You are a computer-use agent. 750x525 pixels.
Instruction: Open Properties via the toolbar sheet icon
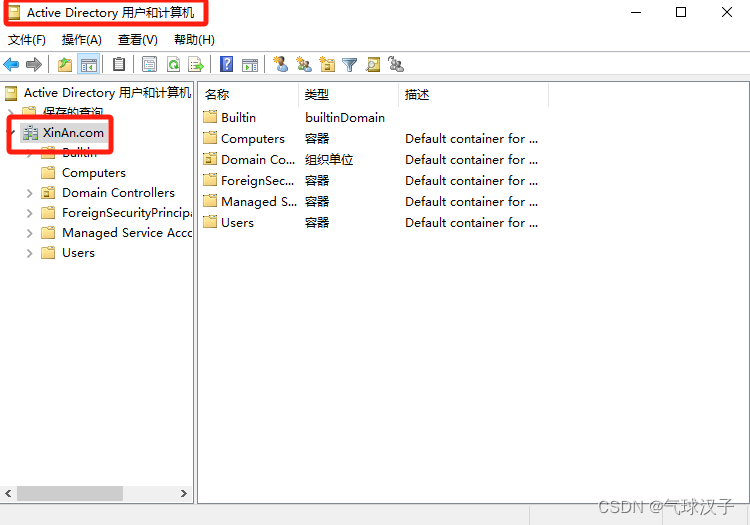149,64
